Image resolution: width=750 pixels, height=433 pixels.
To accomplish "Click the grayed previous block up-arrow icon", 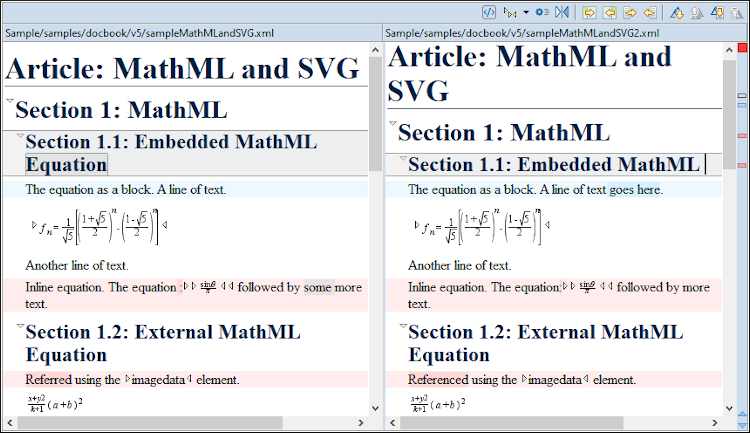I will 697,13.
